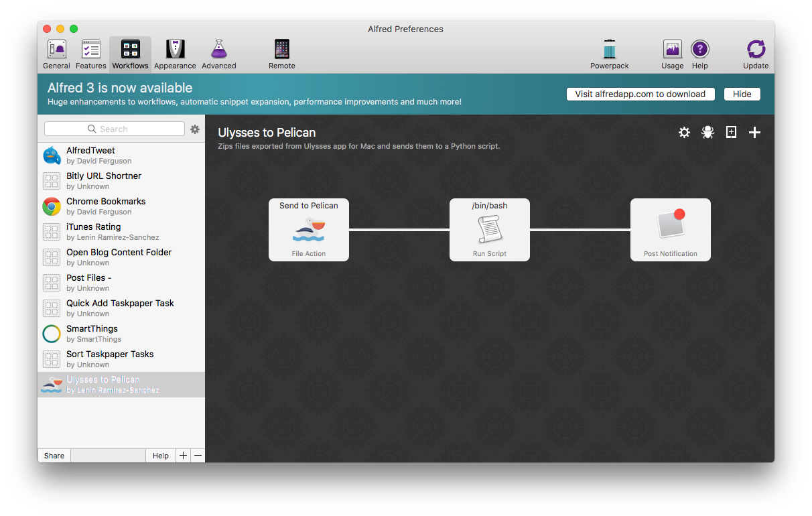The height and width of the screenshot is (516, 812).
Task: Click the script scroll icon in Run Script node
Action: pyautogui.click(x=490, y=230)
